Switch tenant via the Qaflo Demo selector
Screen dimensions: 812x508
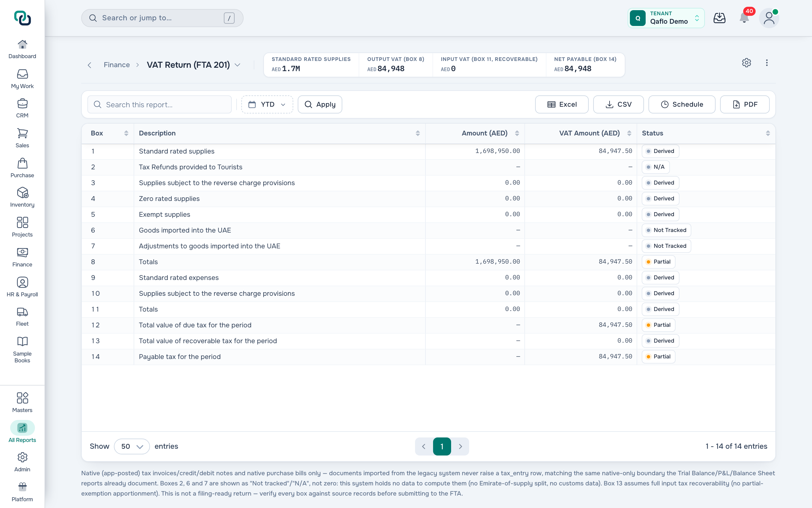point(666,18)
